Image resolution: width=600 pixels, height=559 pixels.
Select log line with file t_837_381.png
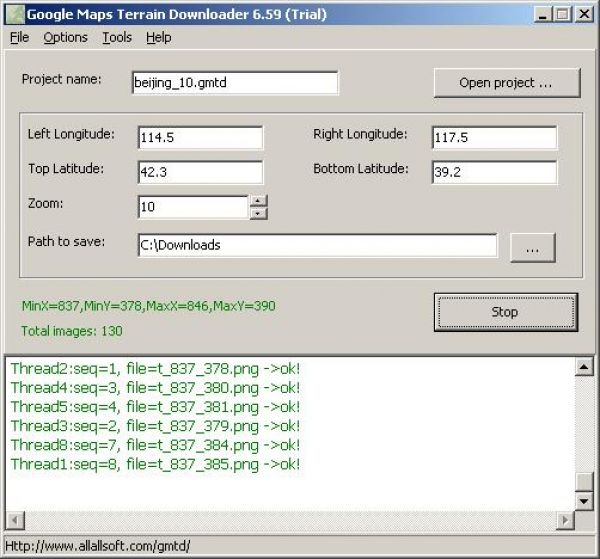[155, 407]
